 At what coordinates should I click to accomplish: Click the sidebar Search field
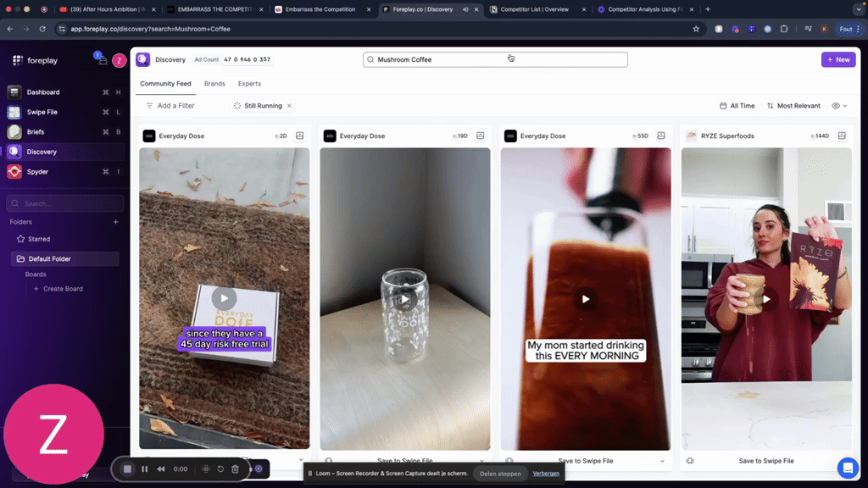pos(64,203)
